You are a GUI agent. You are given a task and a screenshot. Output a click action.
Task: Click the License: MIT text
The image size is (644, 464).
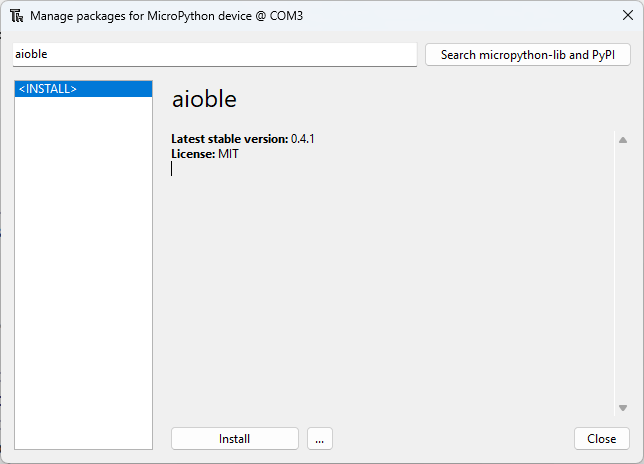pyautogui.click(x=205, y=154)
